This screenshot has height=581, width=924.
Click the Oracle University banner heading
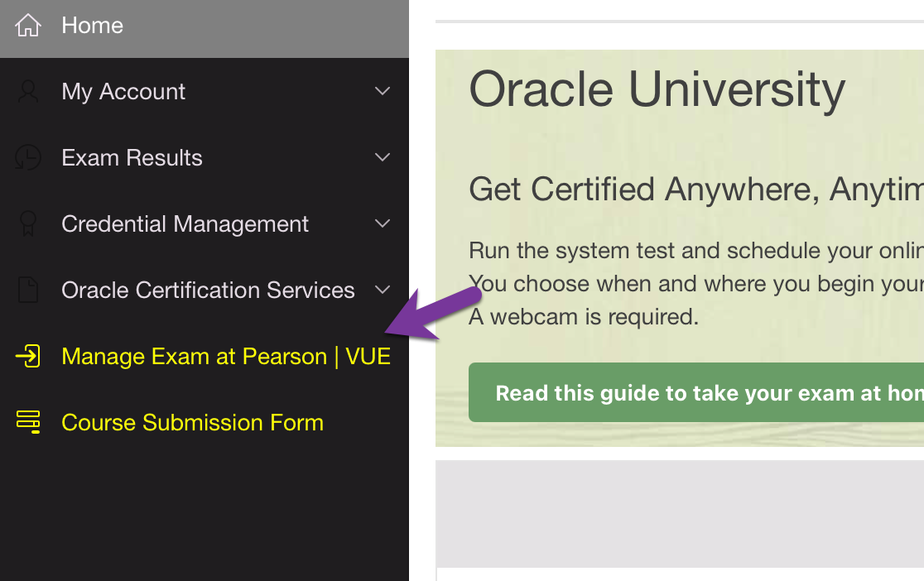tap(657, 89)
